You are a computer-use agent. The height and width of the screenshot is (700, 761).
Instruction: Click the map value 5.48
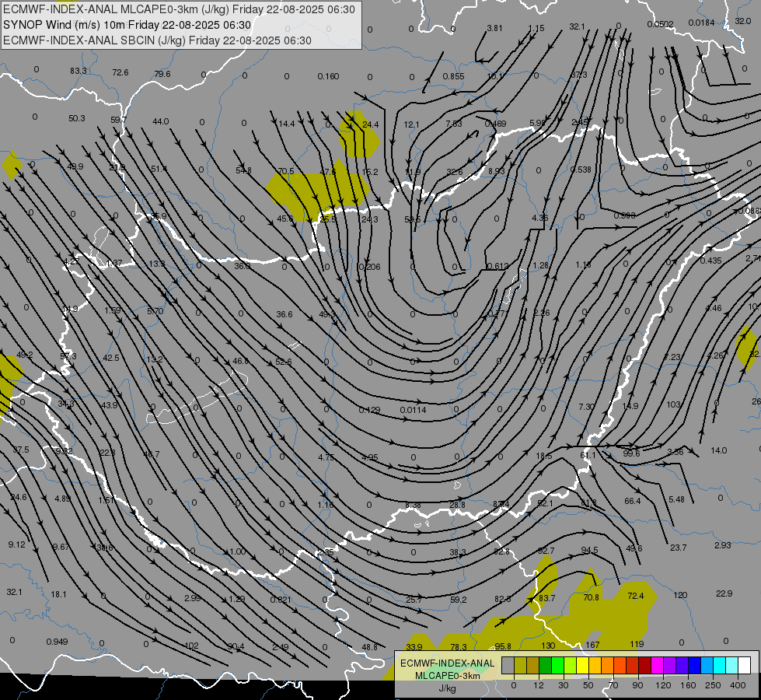click(676, 499)
